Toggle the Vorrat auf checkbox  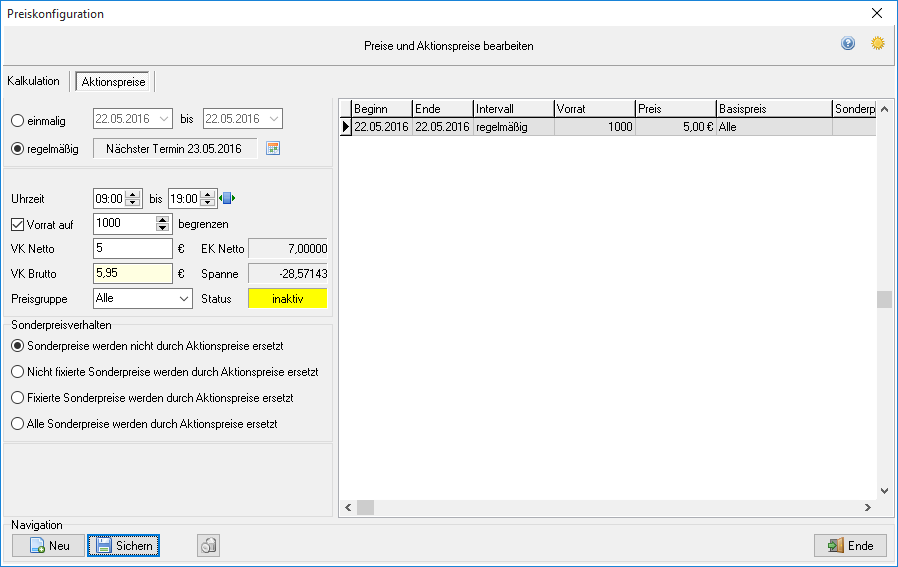coord(18,225)
